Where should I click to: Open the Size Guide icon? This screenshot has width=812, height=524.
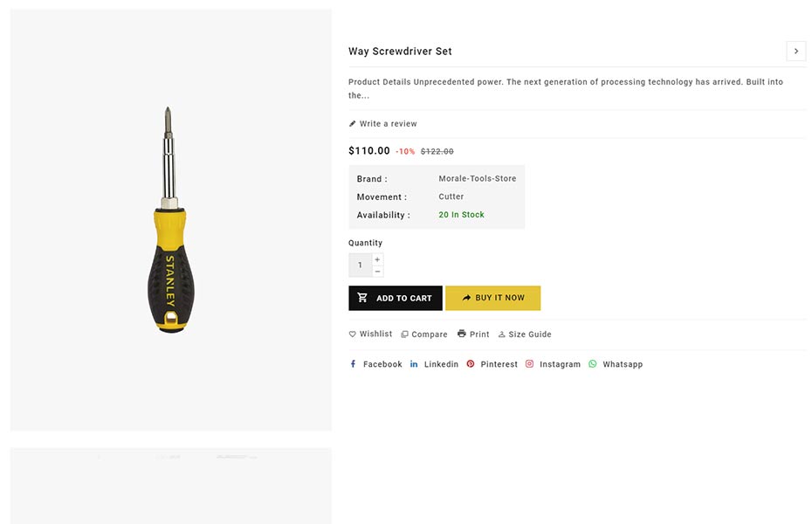pyautogui.click(x=502, y=334)
